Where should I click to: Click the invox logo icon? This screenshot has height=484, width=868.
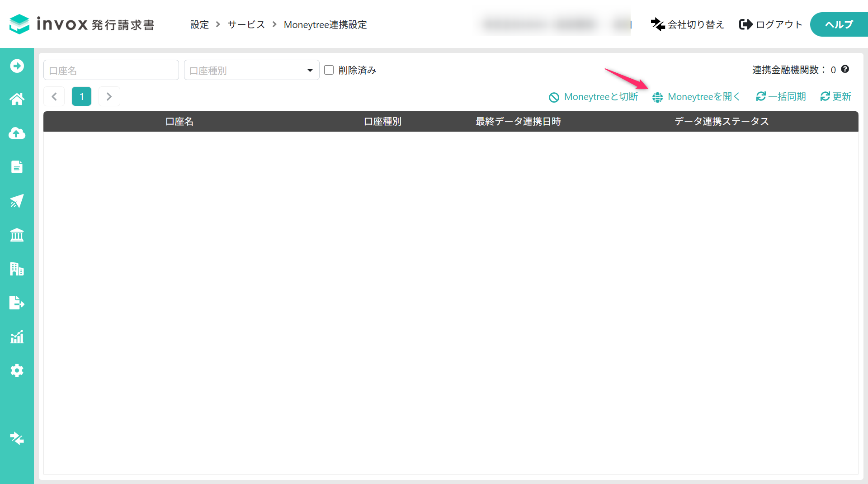tap(19, 24)
